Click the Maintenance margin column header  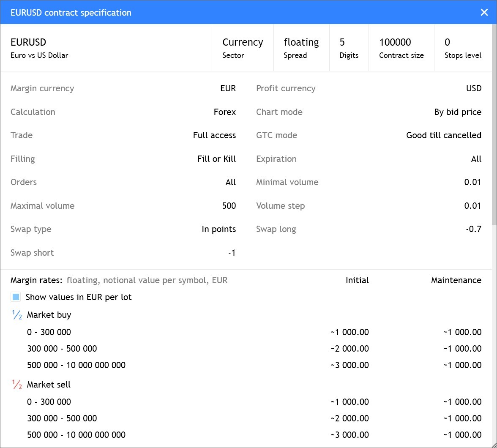pos(456,280)
